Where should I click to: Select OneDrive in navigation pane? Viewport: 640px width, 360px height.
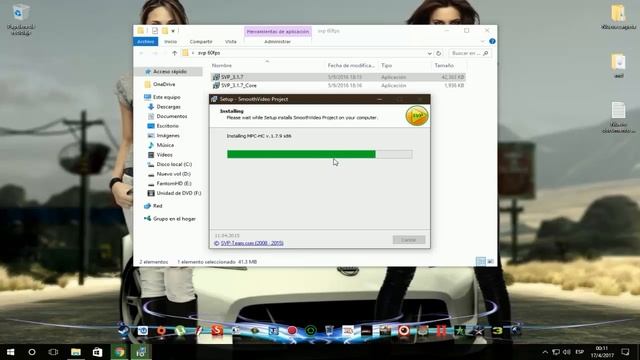click(164, 84)
